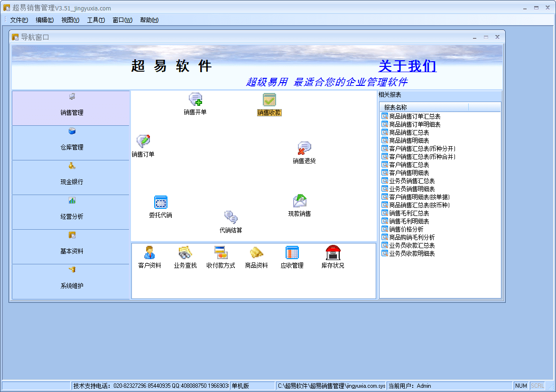Click the 关于我们 hyperlink
This screenshot has width=556, height=392.
(407, 66)
